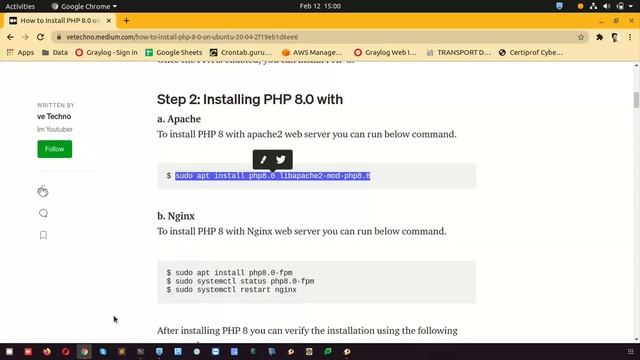
Task: Go back to the previous page
Action: pyautogui.click(x=10, y=37)
